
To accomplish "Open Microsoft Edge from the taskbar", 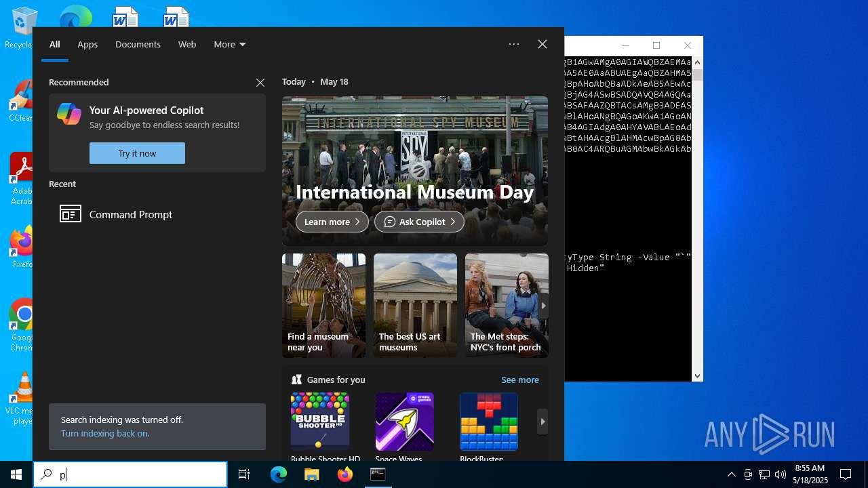I will (x=279, y=474).
